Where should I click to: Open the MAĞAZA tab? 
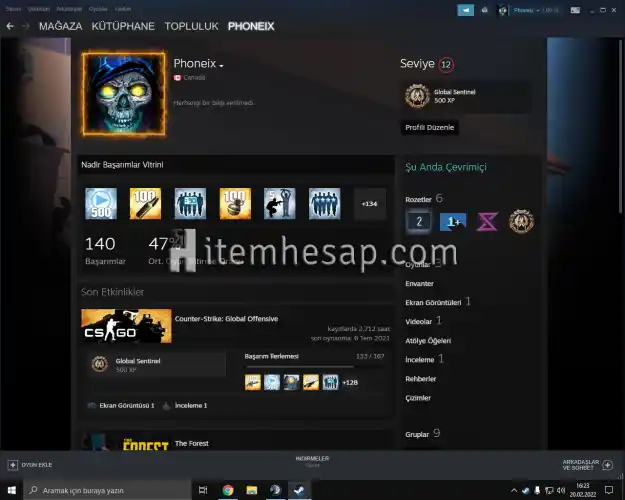(60, 26)
